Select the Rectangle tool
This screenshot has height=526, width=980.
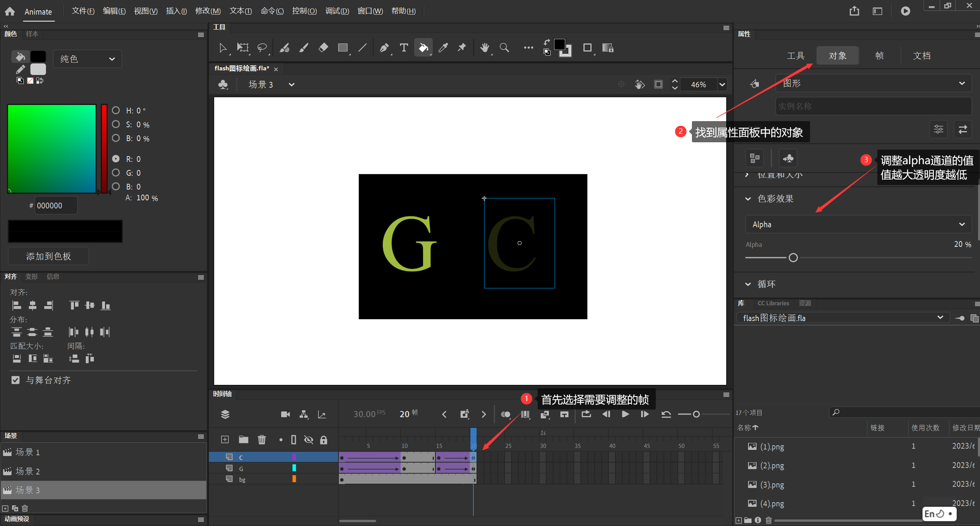coord(343,48)
